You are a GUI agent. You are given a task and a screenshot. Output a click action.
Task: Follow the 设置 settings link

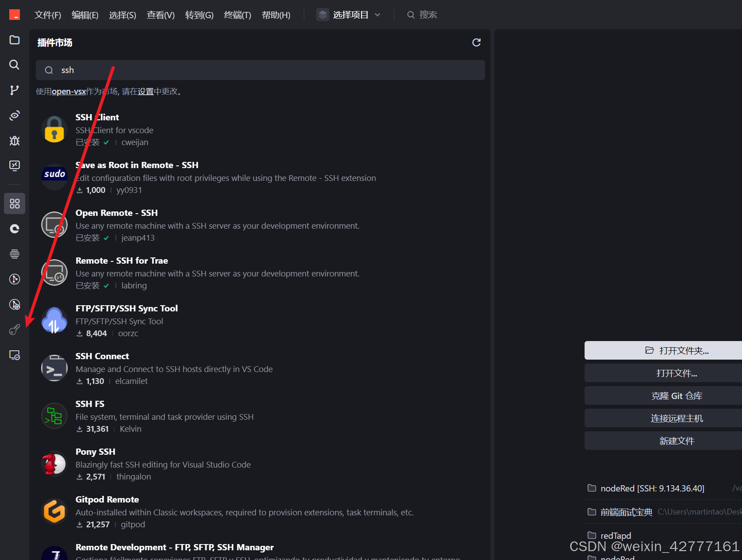(145, 92)
